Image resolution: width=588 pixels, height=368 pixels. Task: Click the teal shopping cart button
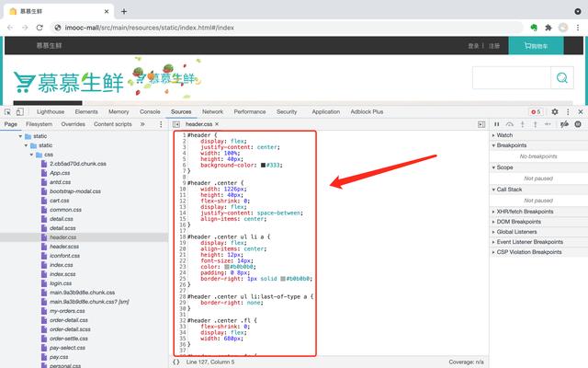pos(536,46)
